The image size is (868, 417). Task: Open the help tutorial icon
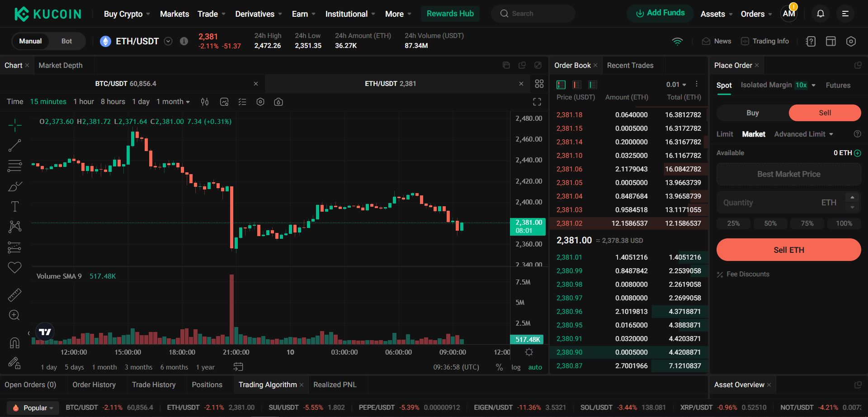coord(811,41)
